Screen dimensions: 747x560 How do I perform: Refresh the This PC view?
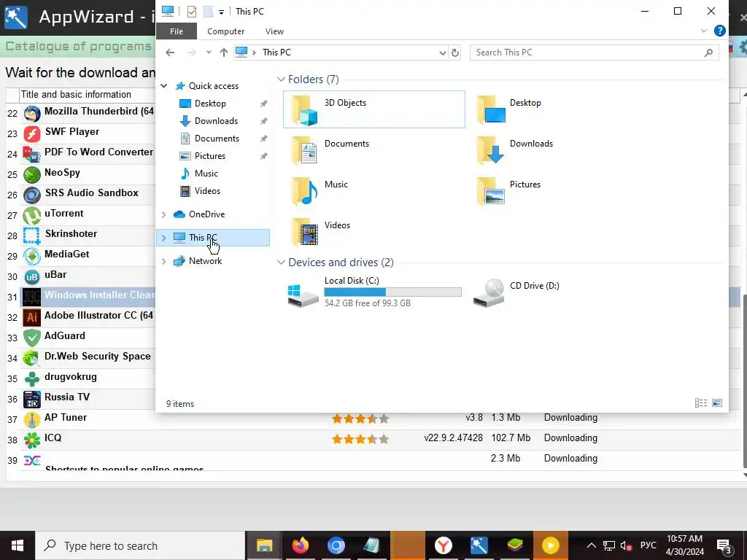[455, 52]
